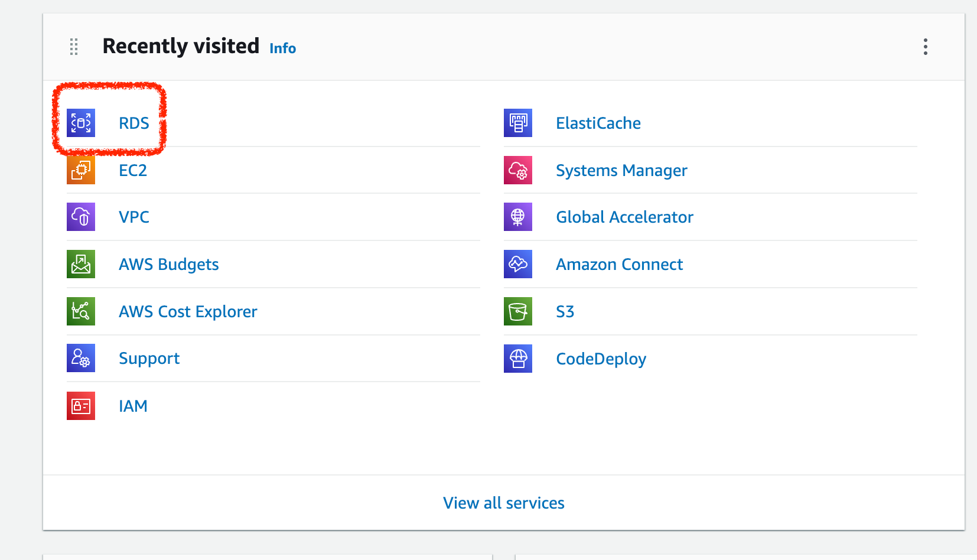Open AWS Cost Explorer link
This screenshot has width=977, height=560.
(188, 311)
